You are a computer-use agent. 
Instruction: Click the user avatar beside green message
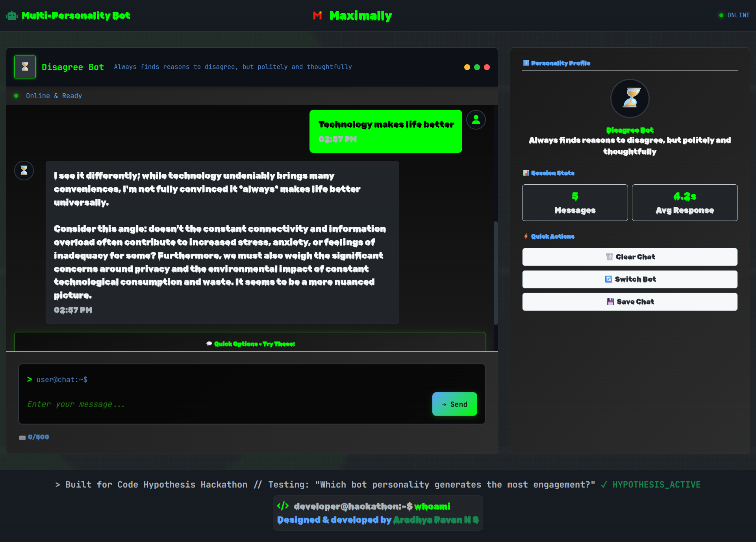[476, 120]
